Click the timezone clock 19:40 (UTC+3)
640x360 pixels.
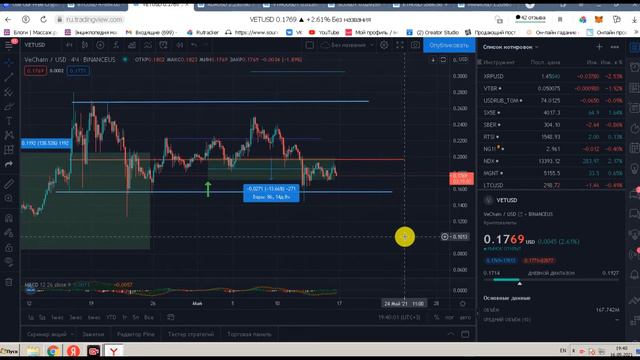click(399, 317)
